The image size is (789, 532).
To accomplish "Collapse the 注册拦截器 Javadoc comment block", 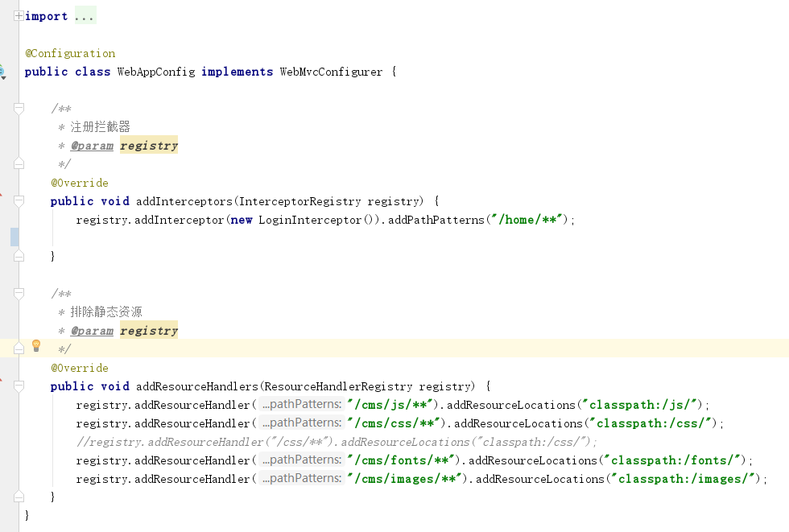I will click(19, 108).
